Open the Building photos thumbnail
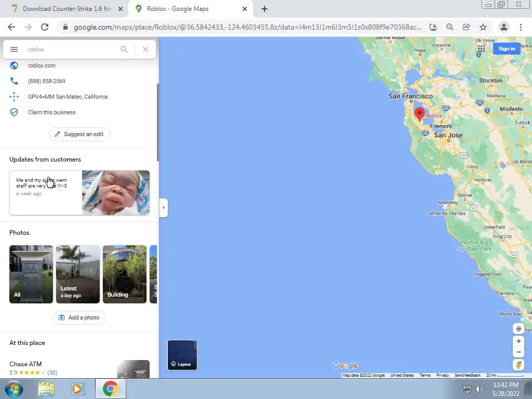 click(x=125, y=274)
